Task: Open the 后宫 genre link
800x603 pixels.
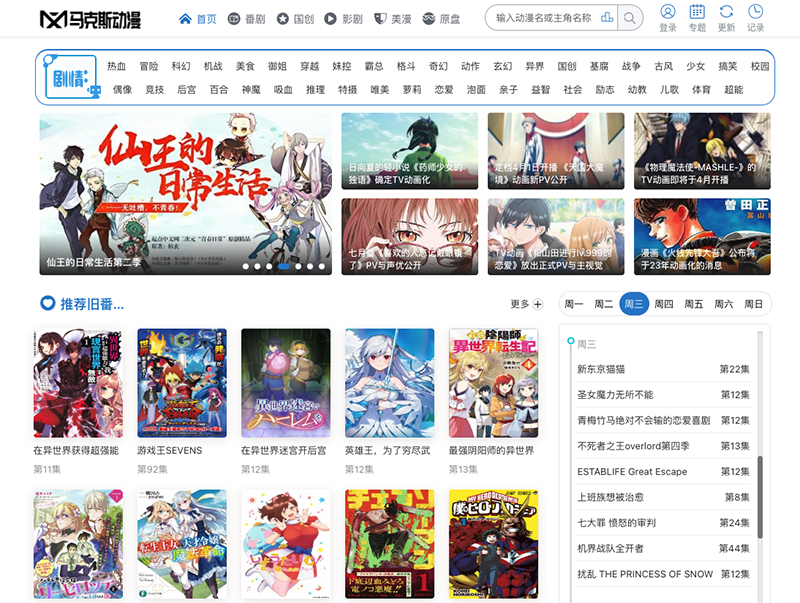Action: (187, 90)
